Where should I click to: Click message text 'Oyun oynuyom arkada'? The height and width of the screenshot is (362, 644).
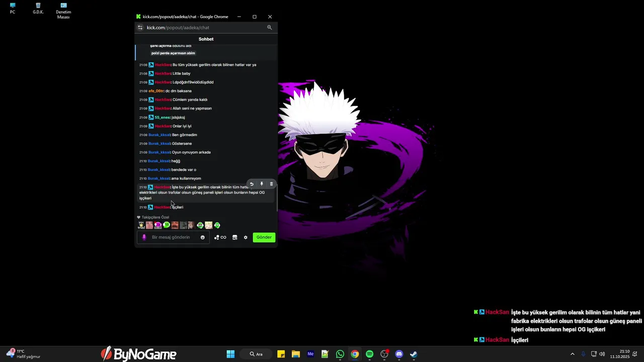191,152
